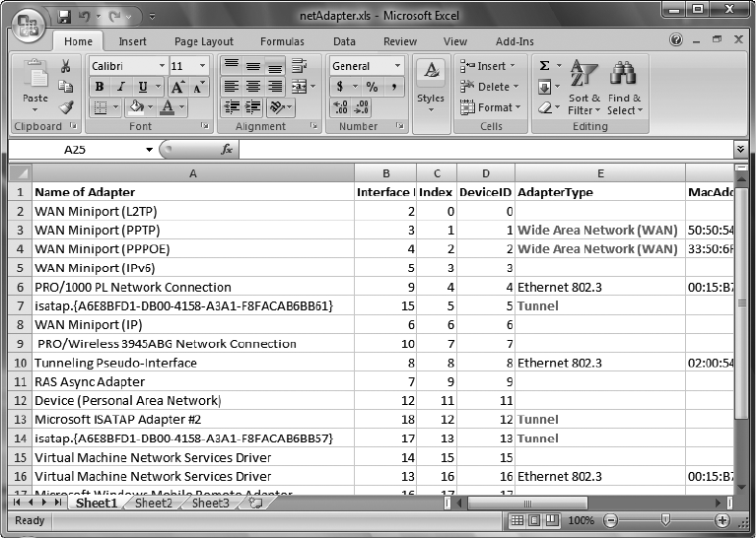
Task: Apply Accounting dollar number format
Action: (340, 87)
